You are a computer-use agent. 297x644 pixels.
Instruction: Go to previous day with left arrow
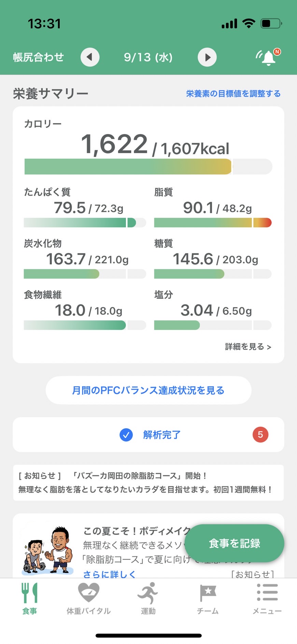[90, 57]
